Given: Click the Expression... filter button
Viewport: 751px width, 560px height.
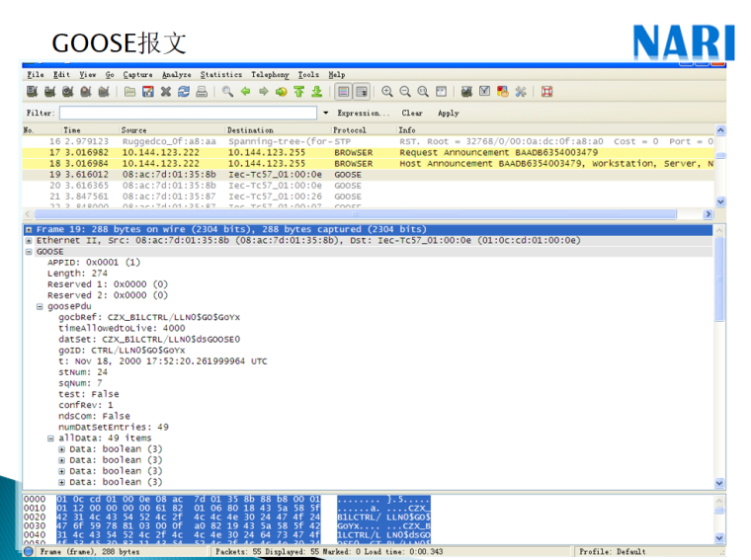Looking at the screenshot, I should click(363, 113).
